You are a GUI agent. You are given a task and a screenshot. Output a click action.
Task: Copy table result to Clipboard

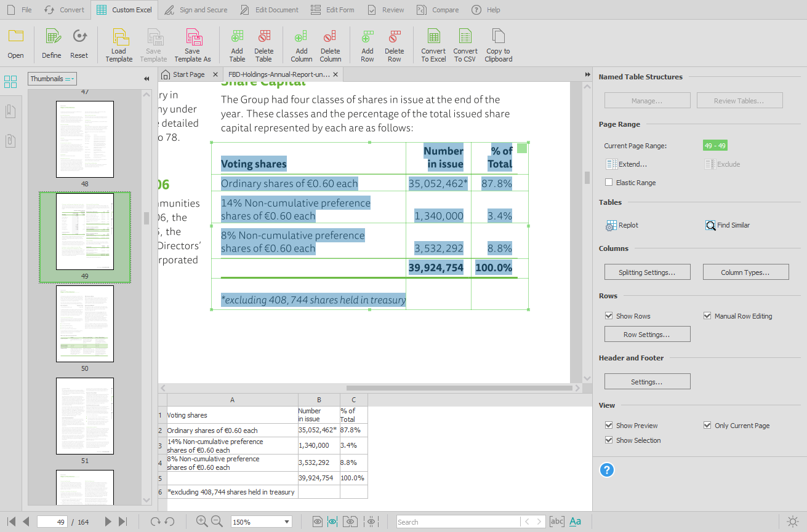(498, 44)
